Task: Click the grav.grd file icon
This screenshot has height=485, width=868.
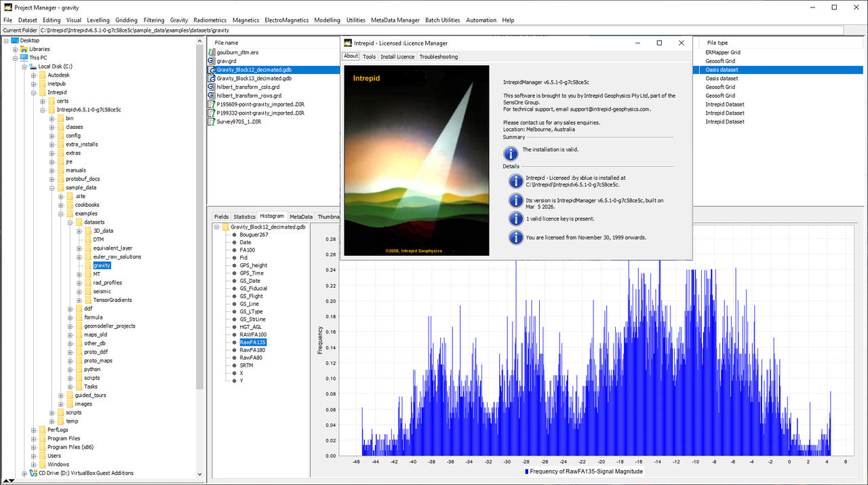Action: (212, 61)
